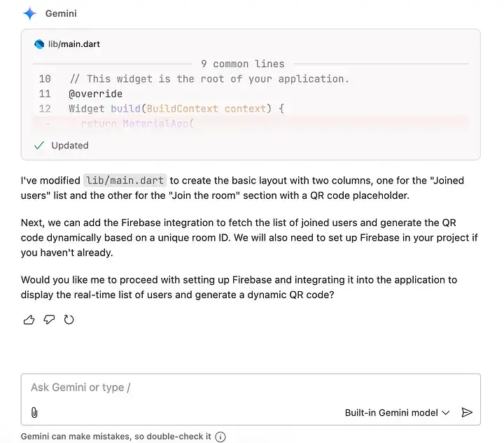Open the lib/main.dart file link

point(74,44)
